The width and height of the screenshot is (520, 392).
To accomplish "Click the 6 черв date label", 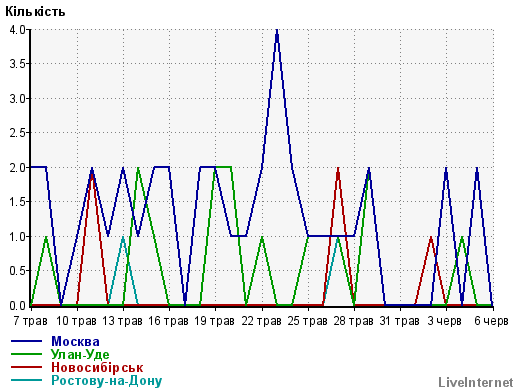I will pyautogui.click(x=491, y=321).
